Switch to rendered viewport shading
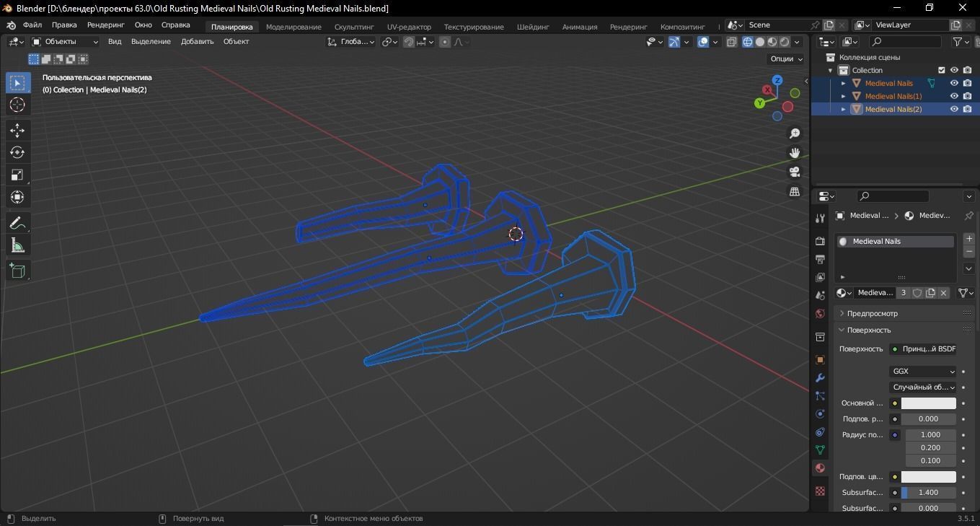 click(x=785, y=42)
